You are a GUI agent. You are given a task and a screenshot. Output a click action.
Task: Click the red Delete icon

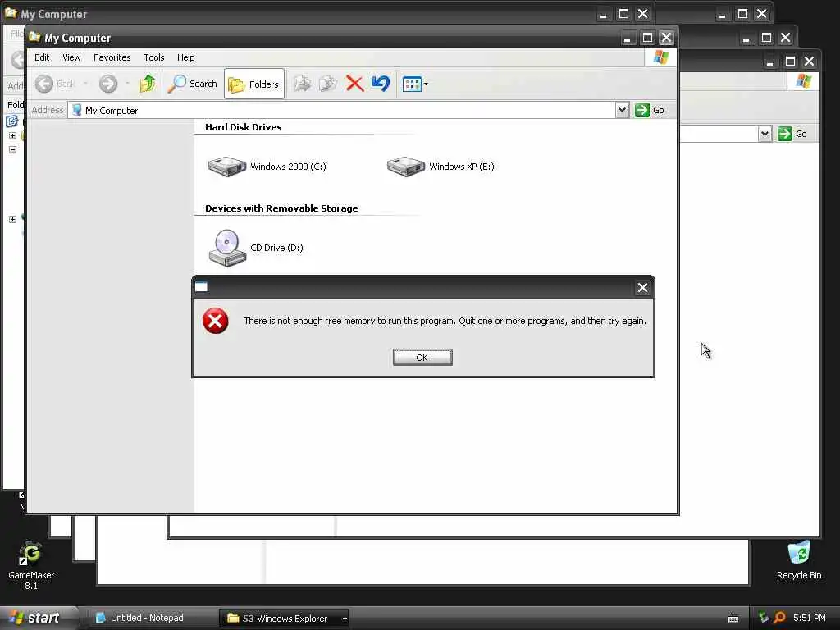pos(354,84)
